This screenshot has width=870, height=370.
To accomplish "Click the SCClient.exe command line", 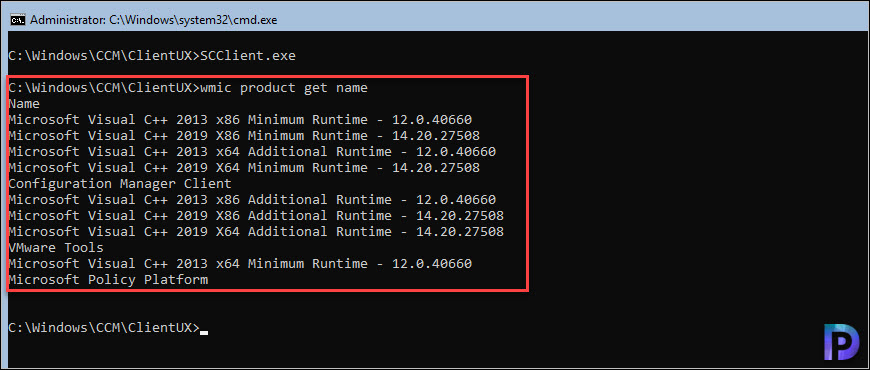I will (152, 55).
